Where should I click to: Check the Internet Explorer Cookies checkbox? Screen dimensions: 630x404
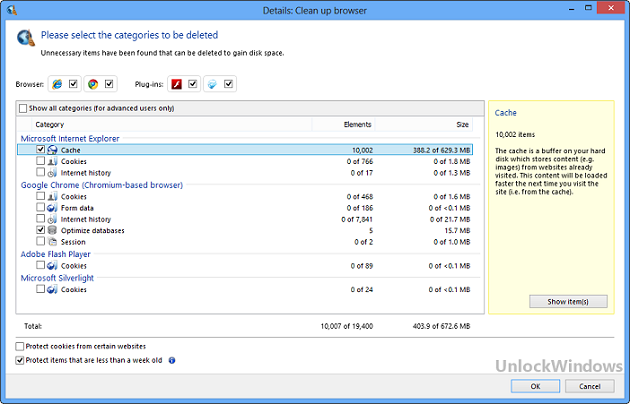(x=41, y=161)
